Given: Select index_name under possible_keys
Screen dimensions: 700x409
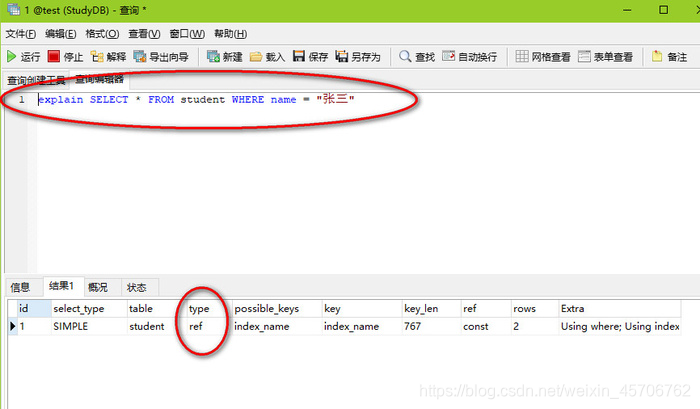Looking at the screenshot, I should [277, 326].
